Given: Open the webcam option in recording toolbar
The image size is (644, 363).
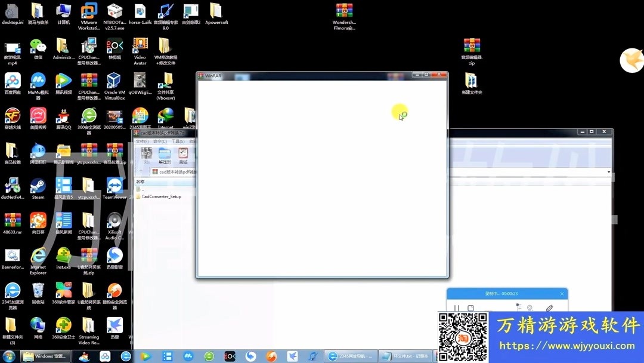Looking at the screenshot, I should point(531,307).
